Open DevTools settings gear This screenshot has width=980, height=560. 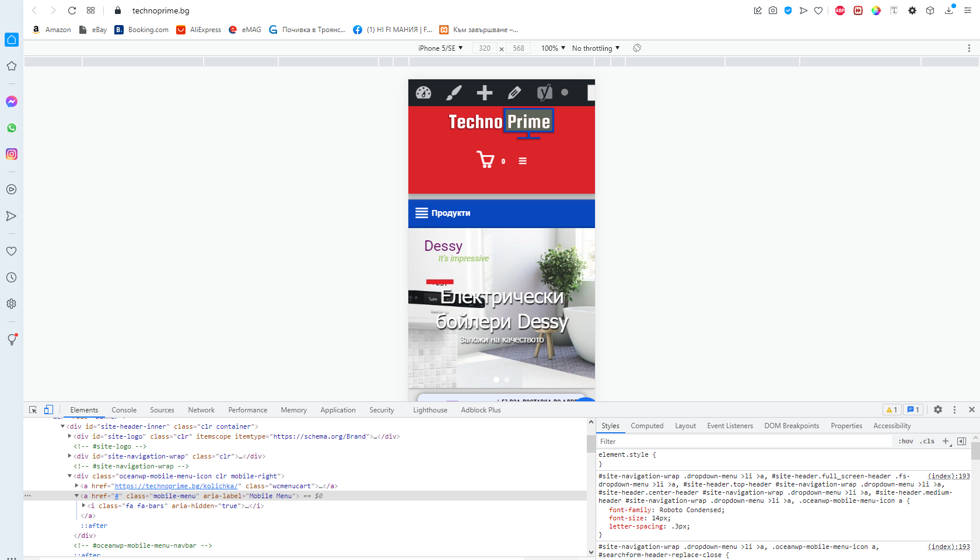pyautogui.click(x=938, y=409)
